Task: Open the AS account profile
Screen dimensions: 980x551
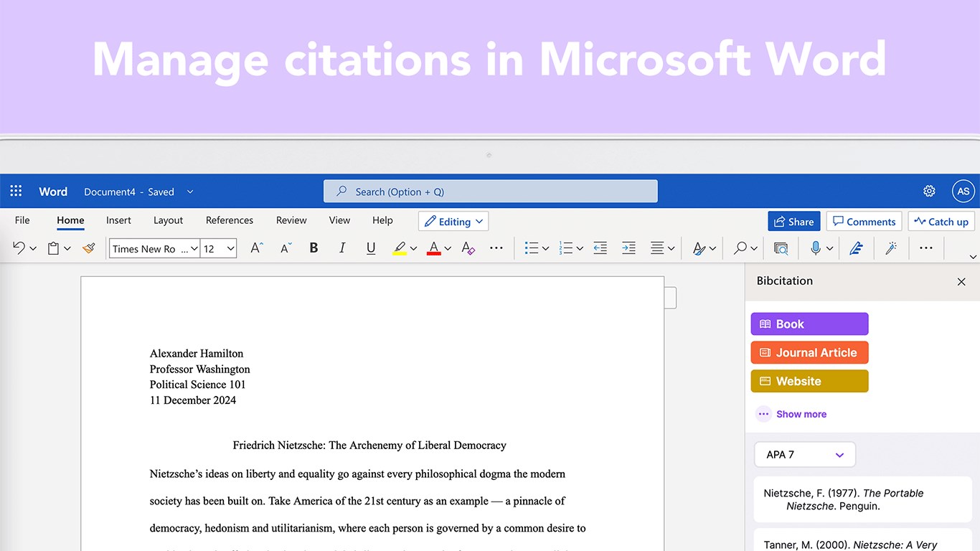Action: coord(963,192)
